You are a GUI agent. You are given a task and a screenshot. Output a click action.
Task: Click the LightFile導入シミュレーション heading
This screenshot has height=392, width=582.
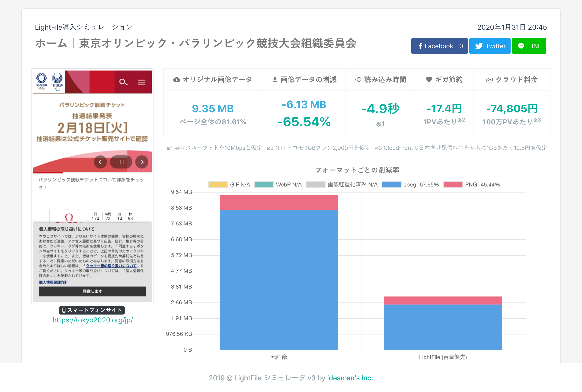(x=83, y=27)
